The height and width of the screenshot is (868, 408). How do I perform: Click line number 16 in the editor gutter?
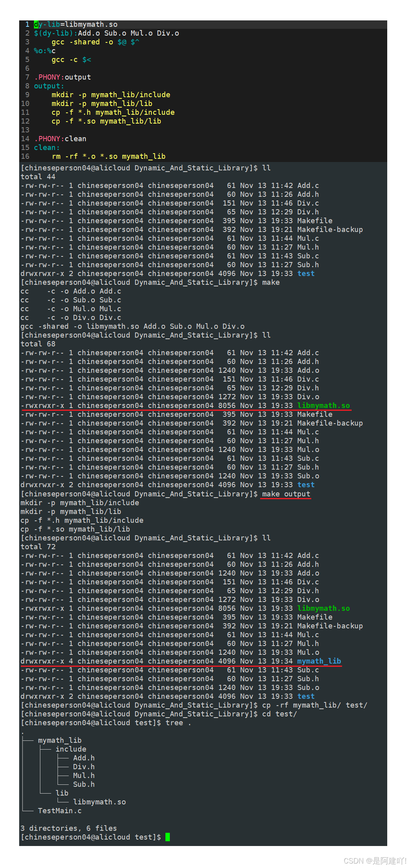pyautogui.click(x=25, y=156)
